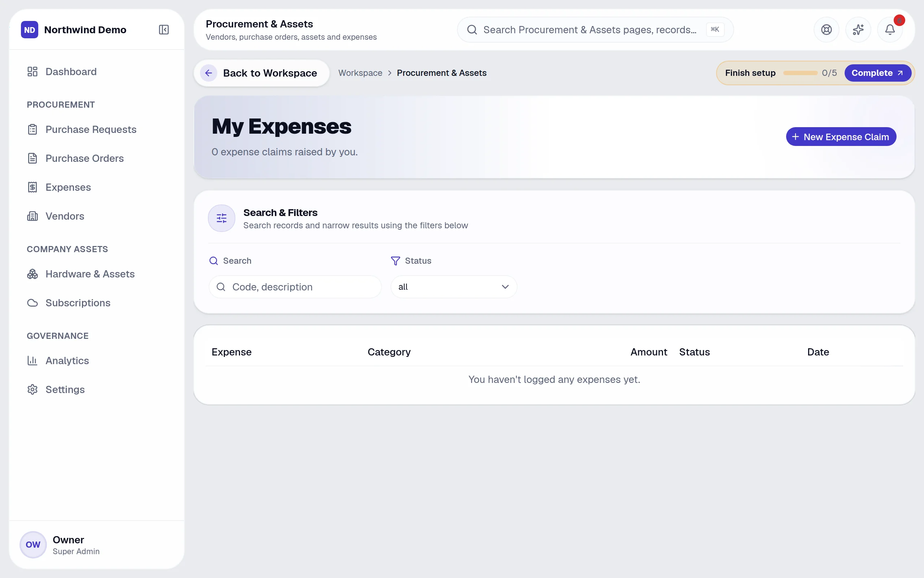Click the Search & Filters sliders icon
Viewport: 924px width, 578px height.
(222, 218)
